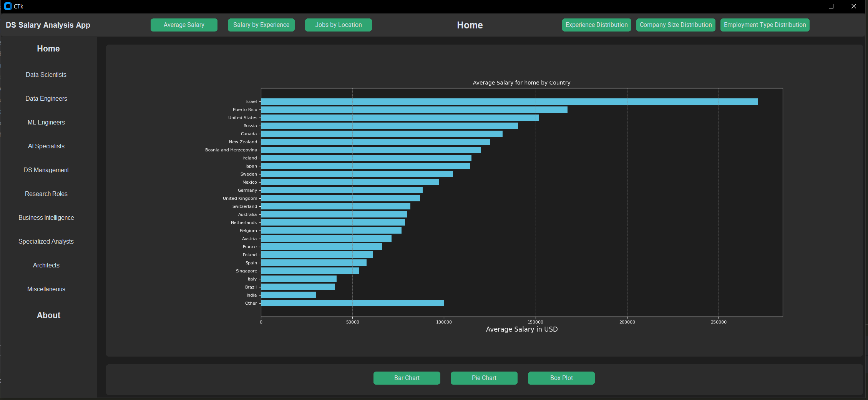Viewport: 868px width, 400px height.
Task: Open the Research Roles category
Action: point(46,194)
